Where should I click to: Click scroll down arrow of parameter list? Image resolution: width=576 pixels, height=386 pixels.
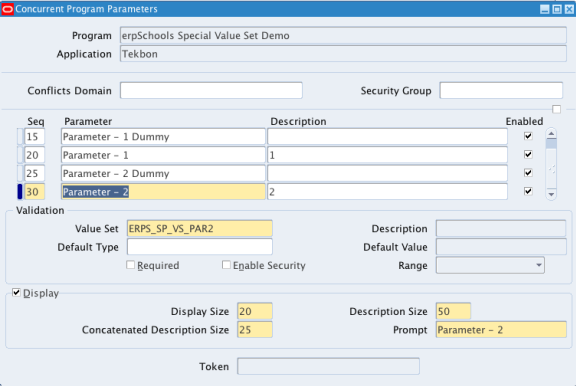point(551,194)
